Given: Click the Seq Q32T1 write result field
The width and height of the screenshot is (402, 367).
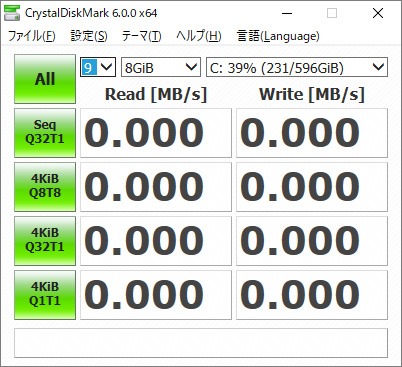Looking at the screenshot, I should (x=312, y=133).
